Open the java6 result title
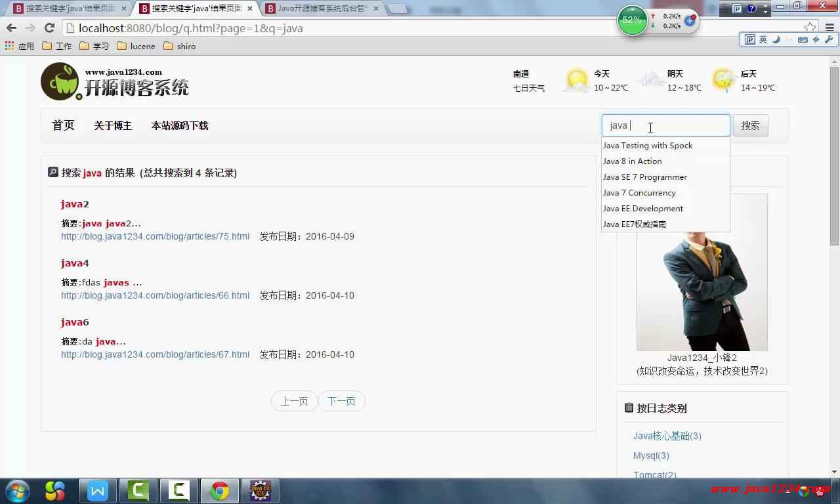Viewport: 840px width, 504px height. pos(75,322)
